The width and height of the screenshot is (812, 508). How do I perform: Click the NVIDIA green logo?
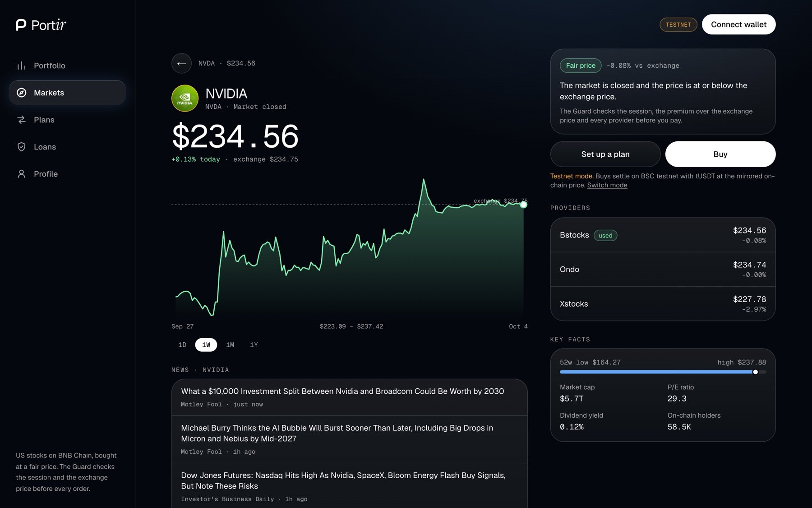tap(185, 98)
